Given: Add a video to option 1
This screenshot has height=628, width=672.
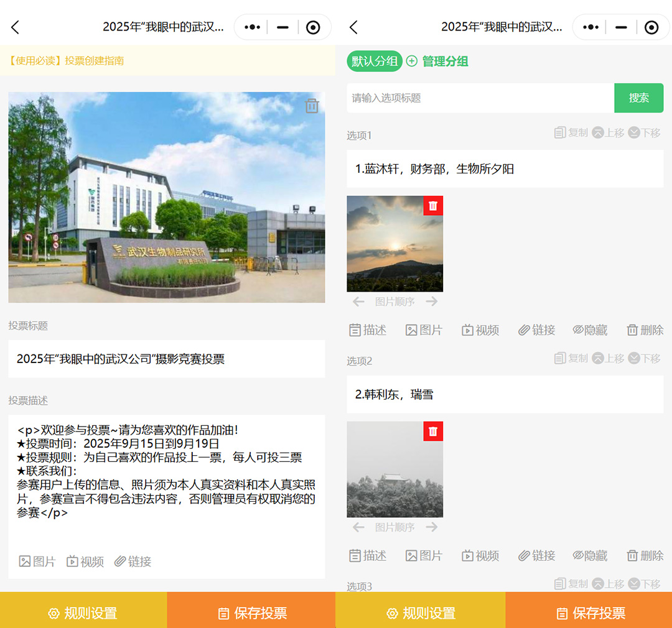Looking at the screenshot, I should (480, 330).
